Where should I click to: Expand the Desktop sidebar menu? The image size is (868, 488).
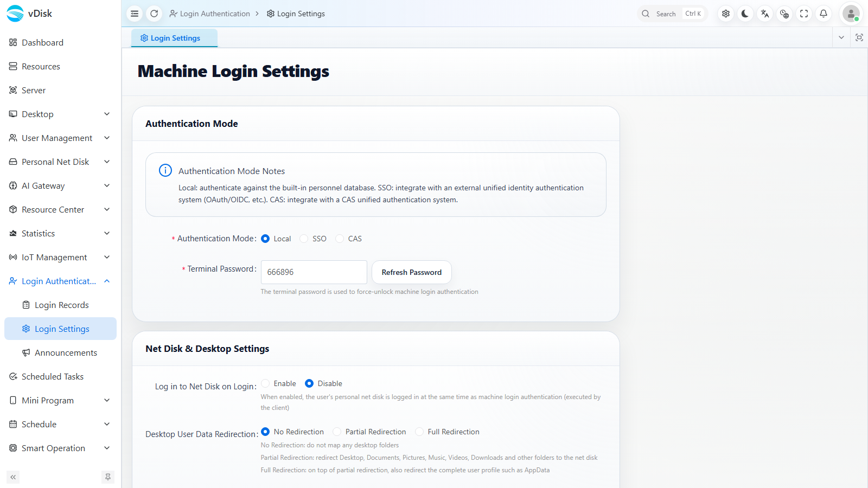(60, 114)
